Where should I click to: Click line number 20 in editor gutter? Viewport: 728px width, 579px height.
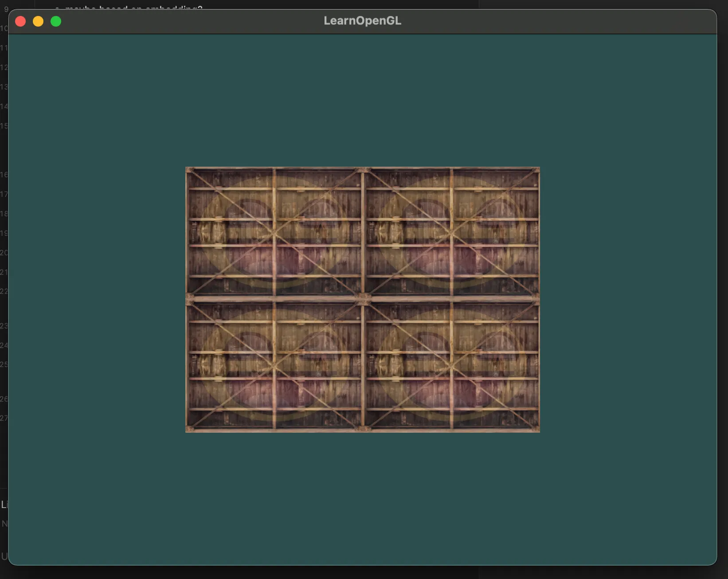click(x=4, y=253)
